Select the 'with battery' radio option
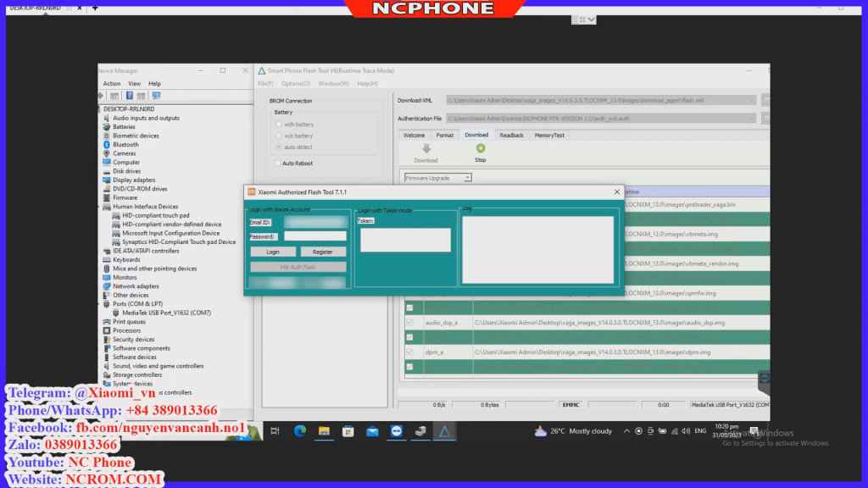The height and width of the screenshot is (488, 868). 278,125
